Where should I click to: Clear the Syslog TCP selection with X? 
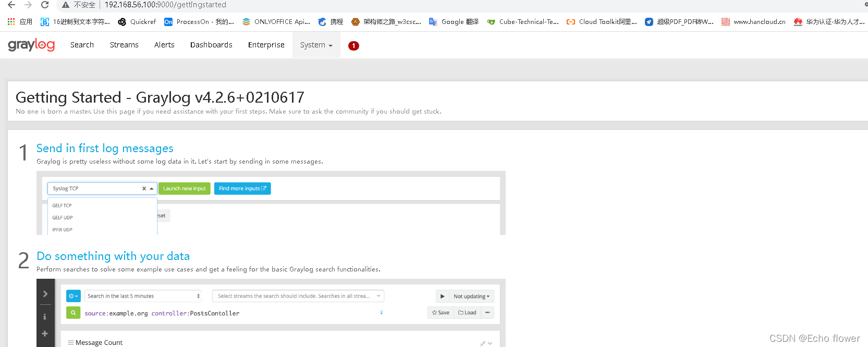[x=144, y=189]
